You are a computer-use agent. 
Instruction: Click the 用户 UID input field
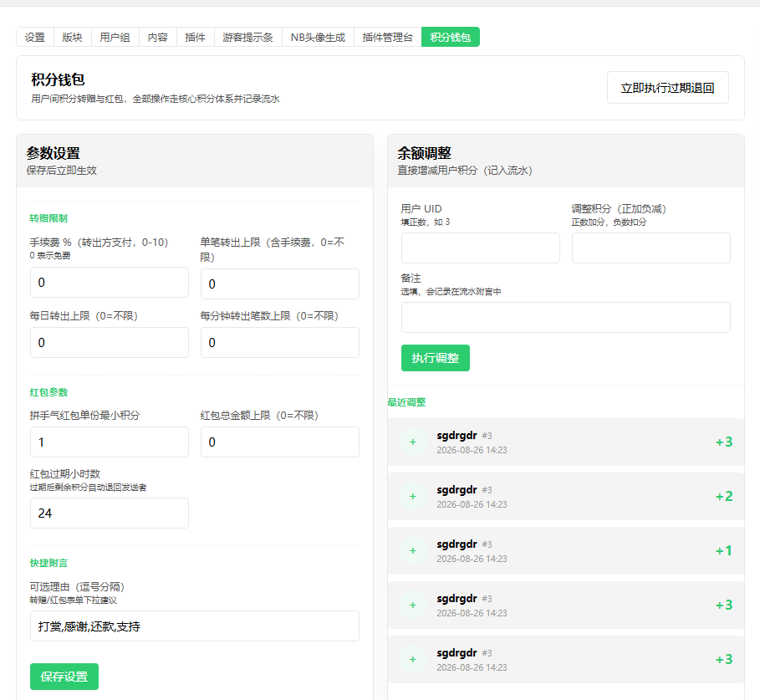coord(481,248)
